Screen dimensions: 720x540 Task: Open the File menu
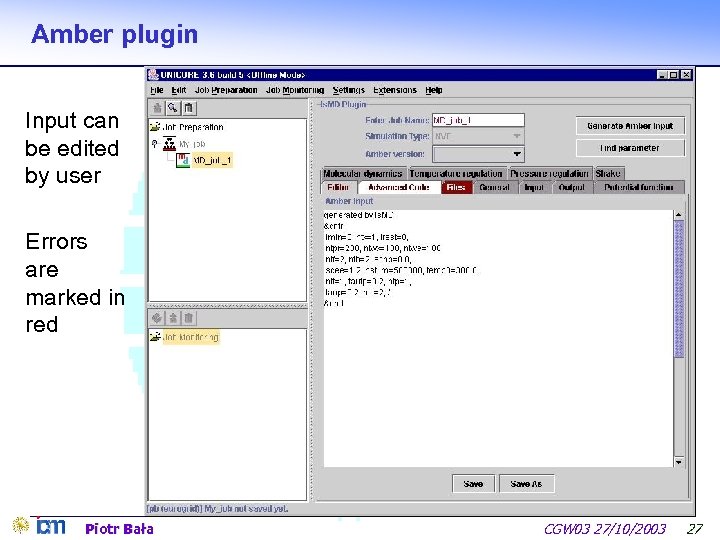coord(157,90)
